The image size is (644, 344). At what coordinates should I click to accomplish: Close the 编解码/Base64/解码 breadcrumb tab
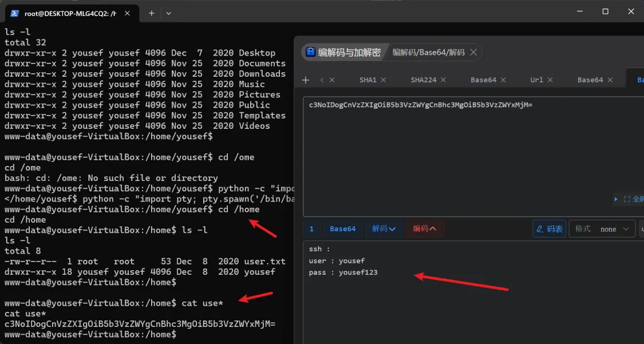pyautogui.click(x=473, y=53)
